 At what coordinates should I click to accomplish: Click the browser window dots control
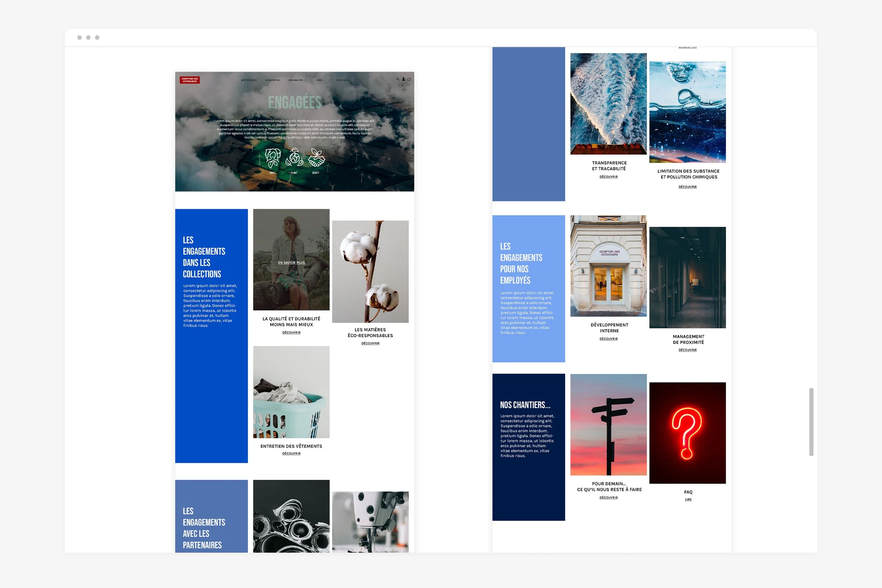pos(88,37)
